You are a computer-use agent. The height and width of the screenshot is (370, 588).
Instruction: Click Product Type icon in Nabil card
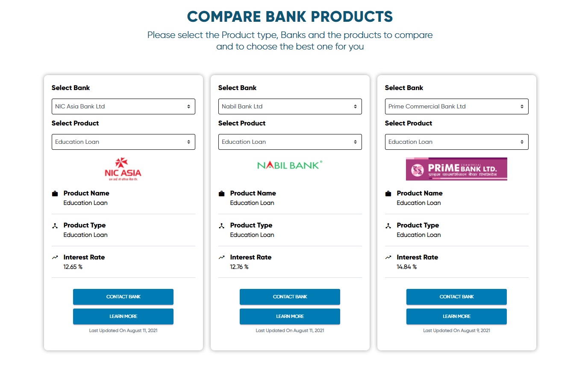[x=221, y=226]
